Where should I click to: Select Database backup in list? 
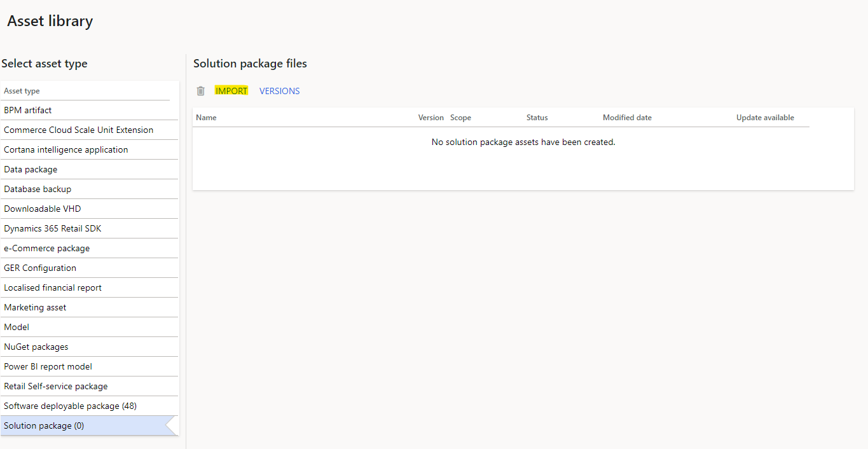[x=38, y=189]
